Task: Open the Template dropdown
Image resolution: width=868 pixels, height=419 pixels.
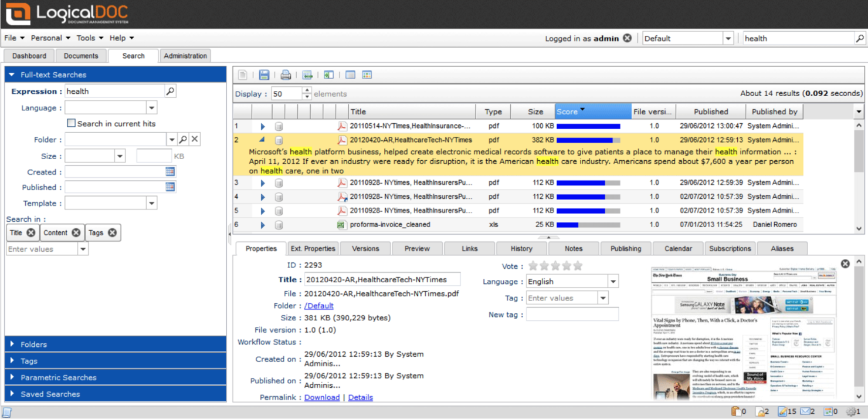Action: (151, 203)
